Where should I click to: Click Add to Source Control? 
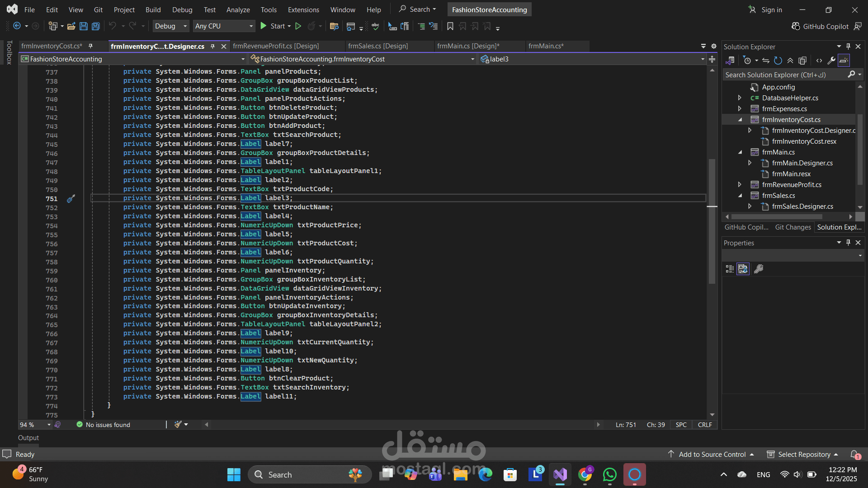click(712, 454)
